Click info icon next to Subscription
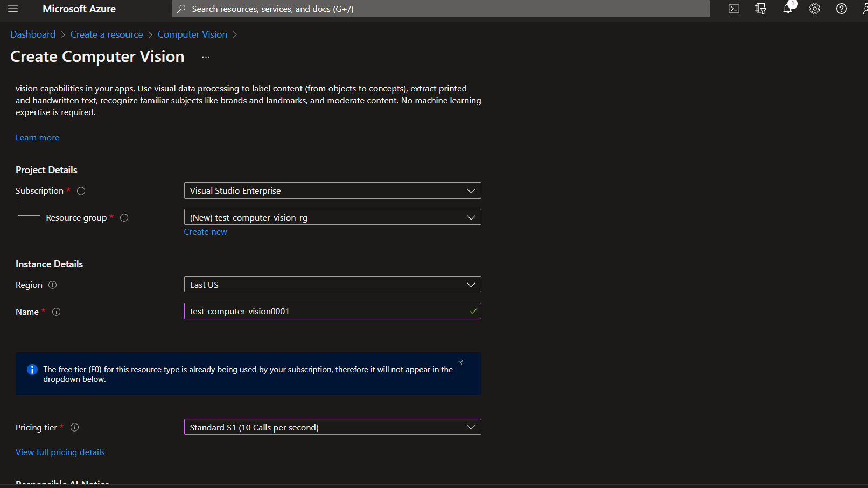This screenshot has height=488, width=868. click(81, 191)
